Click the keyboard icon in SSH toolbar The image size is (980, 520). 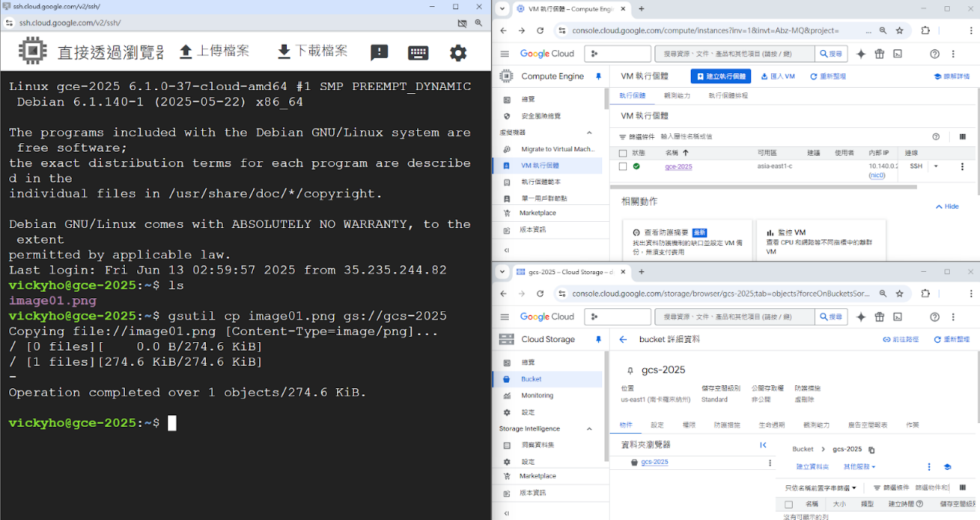click(418, 53)
